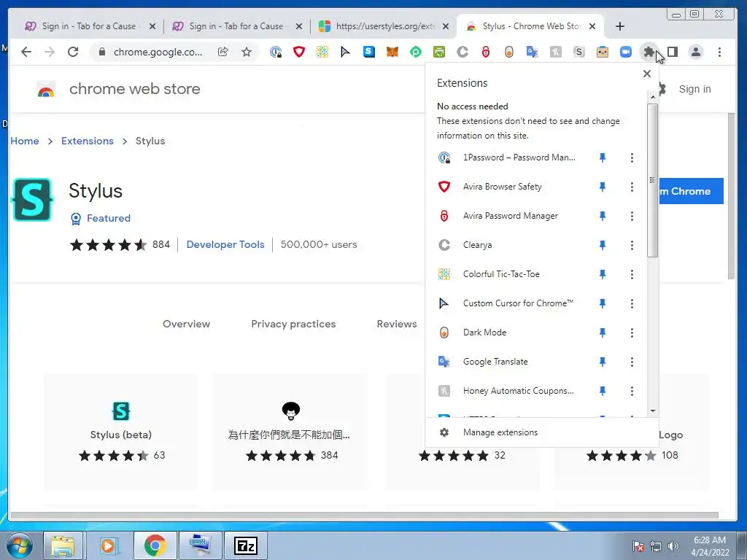Bookmark this page with star icon
Screen dimensions: 747x560
pyautogui.click(x=247, y=52)
